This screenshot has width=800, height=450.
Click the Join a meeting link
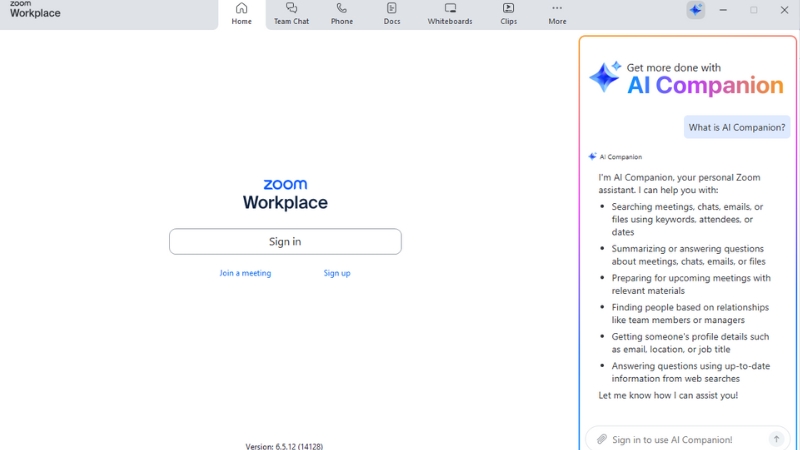point(245,273)
